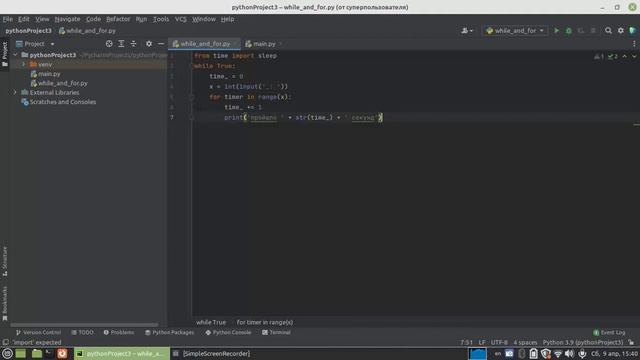
Task: Click 'while True' breadcrumb below editor
Action: pyautogui.click(x=211, y=322)
